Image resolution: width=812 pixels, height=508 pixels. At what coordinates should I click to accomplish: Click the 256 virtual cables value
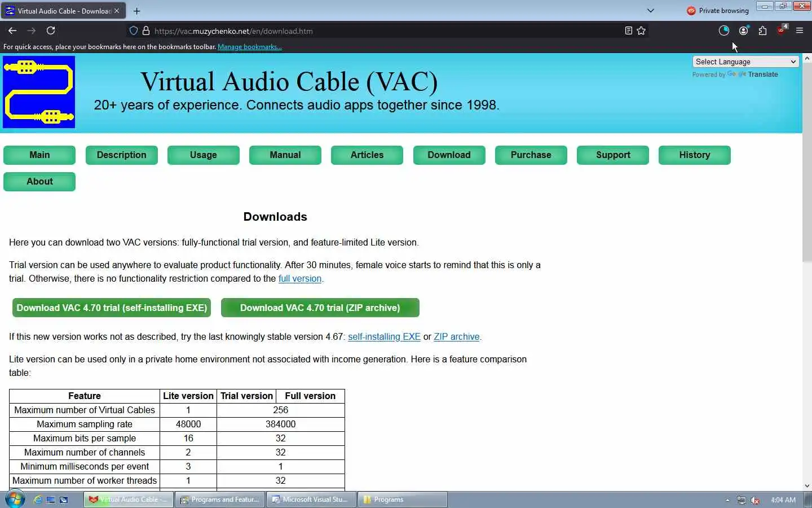pyautogui.click(x=281, y=410)
